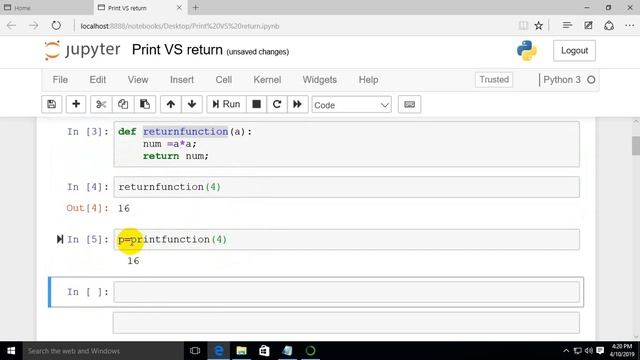This screenshot has width=640, height=360.
Task: Go back in browser history
Action: click(x=11, y=26)
